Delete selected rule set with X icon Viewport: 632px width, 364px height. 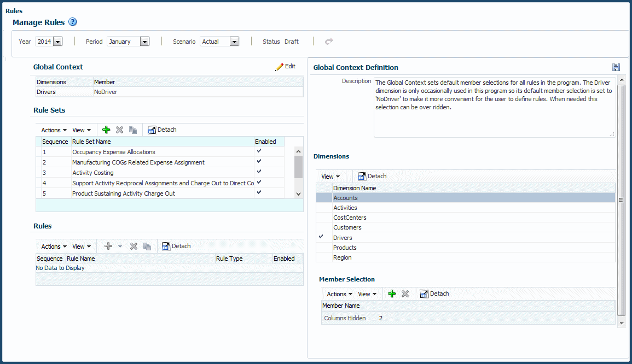point(119,130)
